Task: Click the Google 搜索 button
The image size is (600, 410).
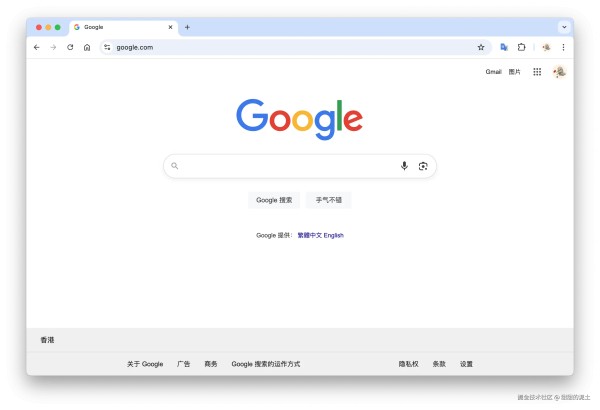Action: (x=274, y=200)
